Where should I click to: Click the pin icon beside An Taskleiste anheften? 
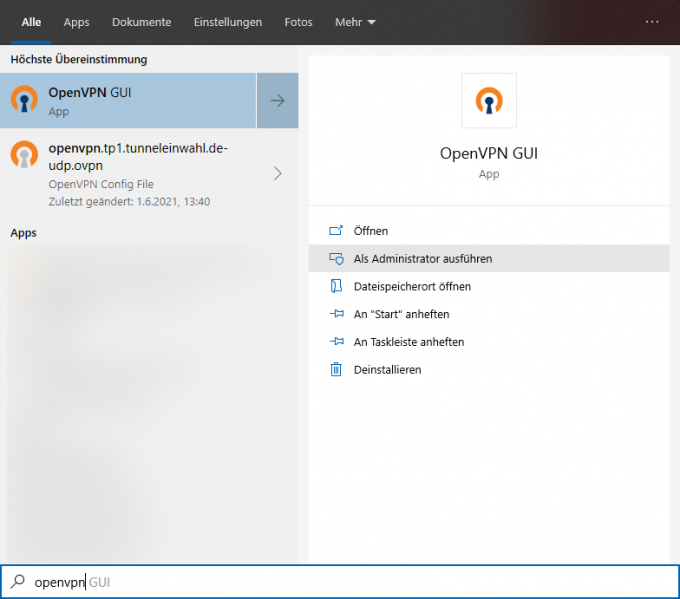[x=337, y=341]
